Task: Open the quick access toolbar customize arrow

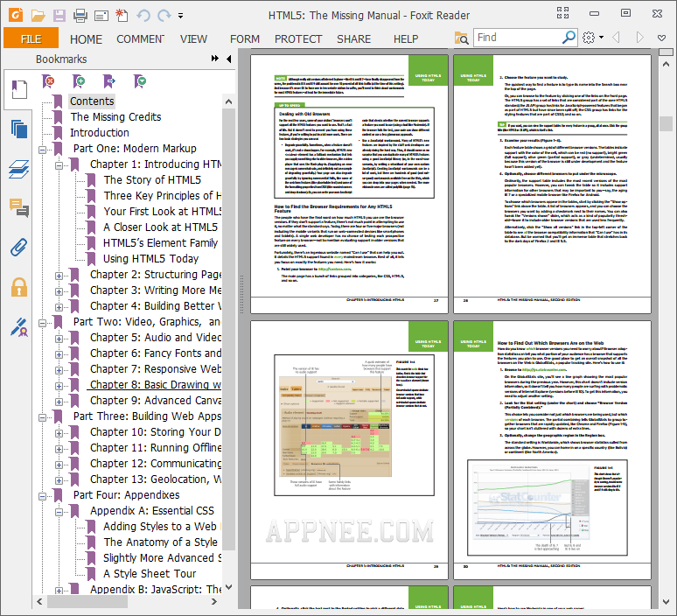Action: 180,16
